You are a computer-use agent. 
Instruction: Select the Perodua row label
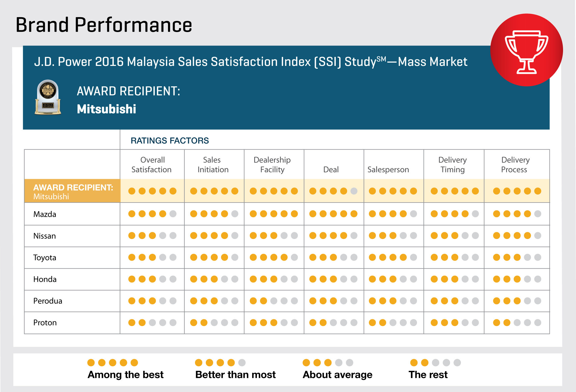pyautogui.click(x=48, y=301)
